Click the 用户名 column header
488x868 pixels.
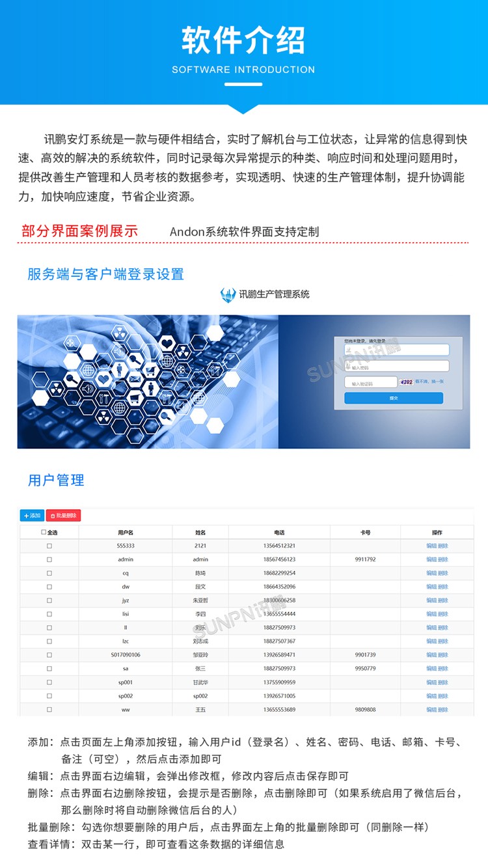(x=126, y=533)
